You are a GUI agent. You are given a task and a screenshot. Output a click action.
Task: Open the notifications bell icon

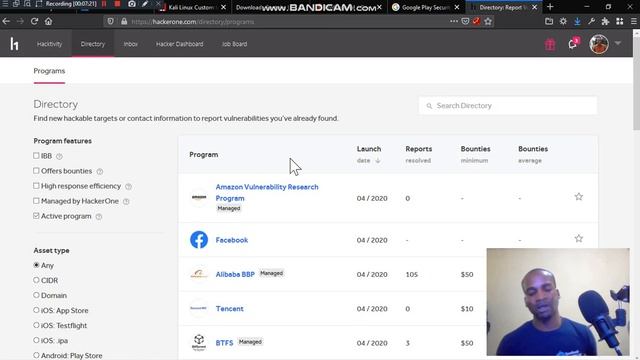tap(572, 44)
